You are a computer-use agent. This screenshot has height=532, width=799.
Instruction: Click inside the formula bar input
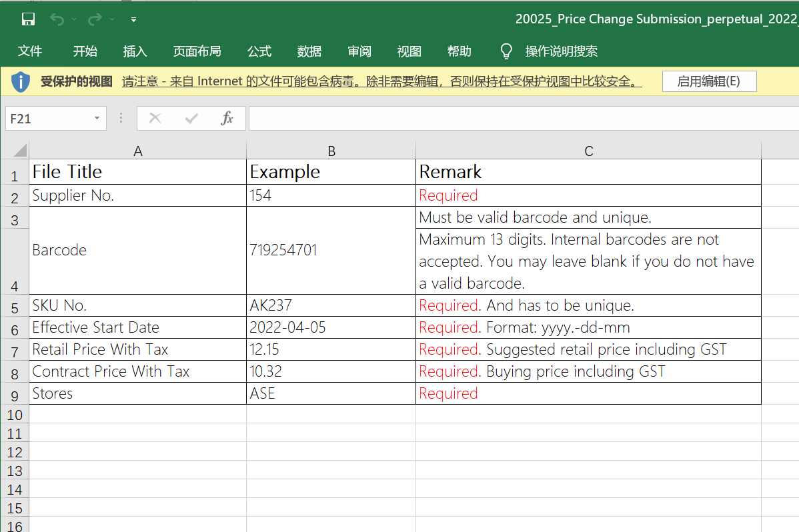click(x=520, y=118)
